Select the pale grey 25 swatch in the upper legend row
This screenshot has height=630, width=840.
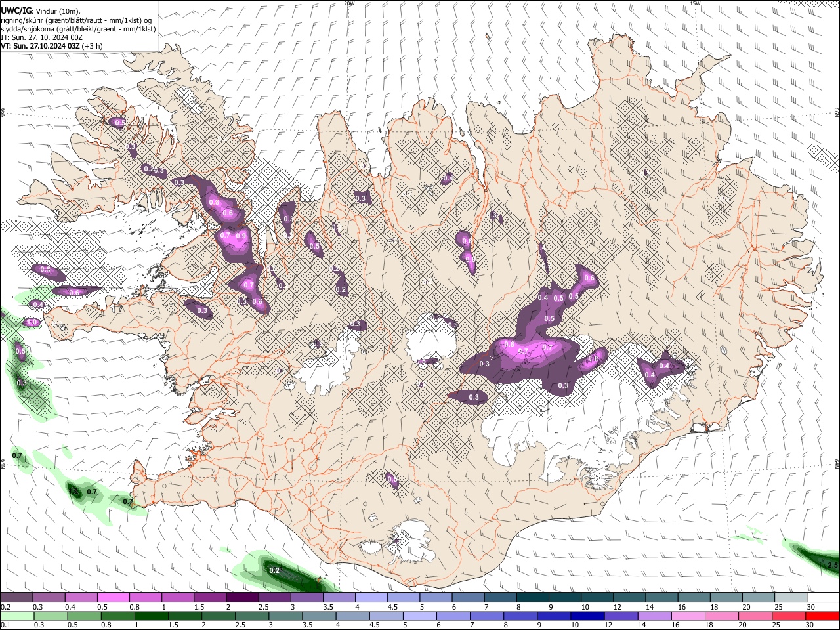(x=790, y=598)
